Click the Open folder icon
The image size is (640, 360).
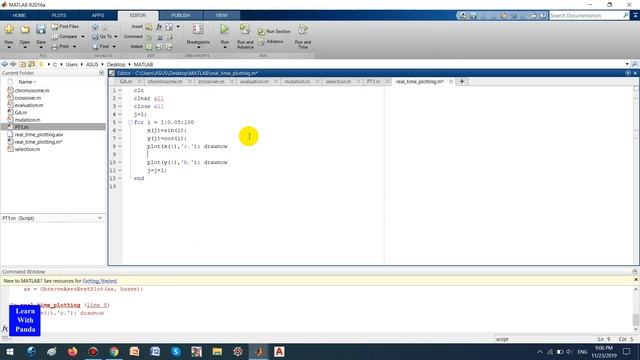pyautogui.click(x=25, y=29)
